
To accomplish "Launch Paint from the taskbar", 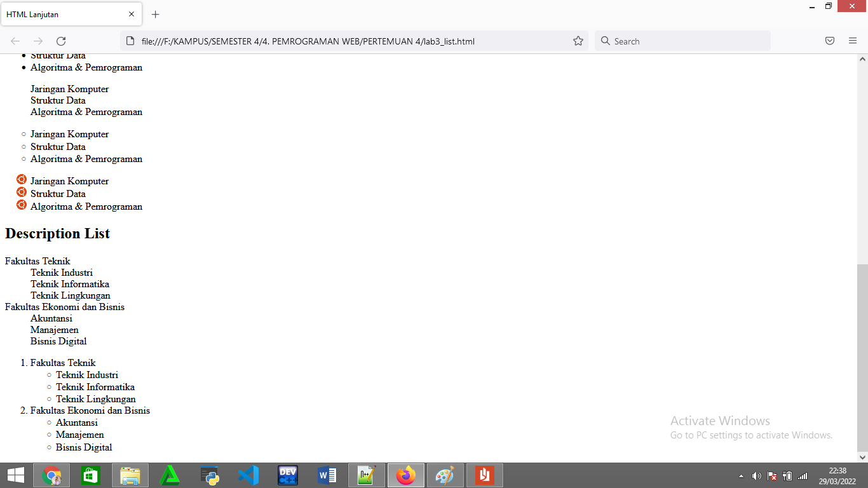I will pyautogui.click(x=445, y=475).
